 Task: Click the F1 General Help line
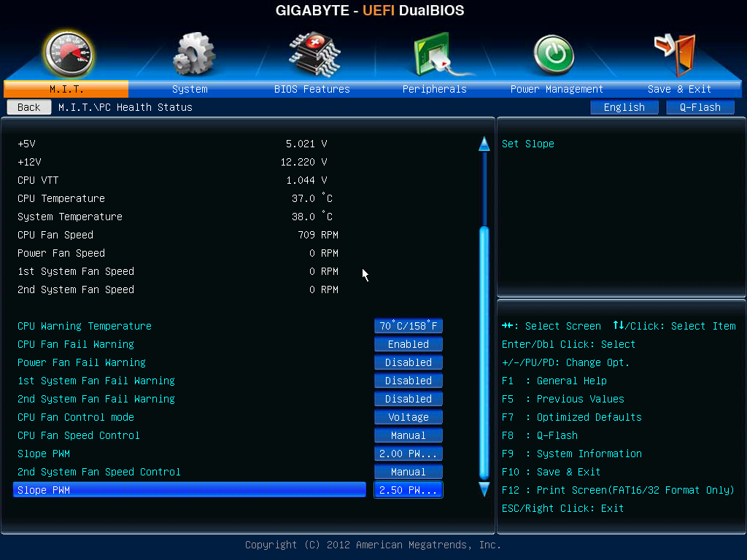point(554,381)
